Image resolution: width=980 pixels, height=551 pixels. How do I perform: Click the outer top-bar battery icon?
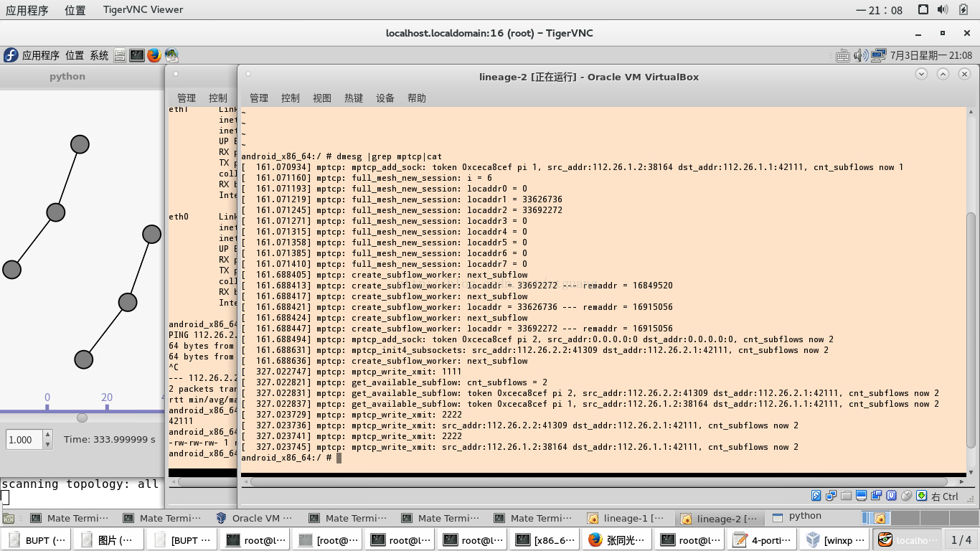(x=962, y=9)
